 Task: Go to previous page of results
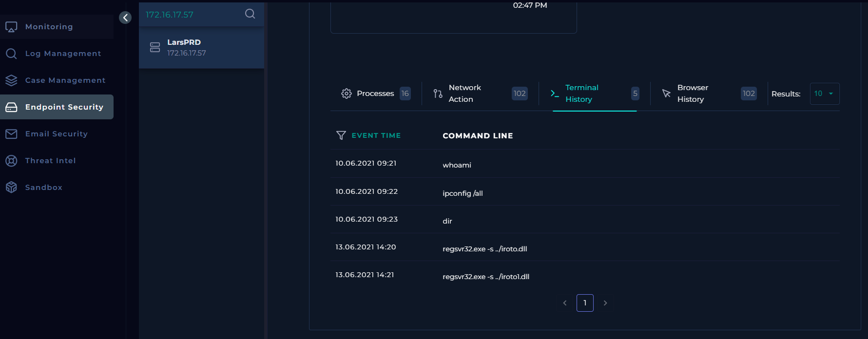click(x=565, y=303)
